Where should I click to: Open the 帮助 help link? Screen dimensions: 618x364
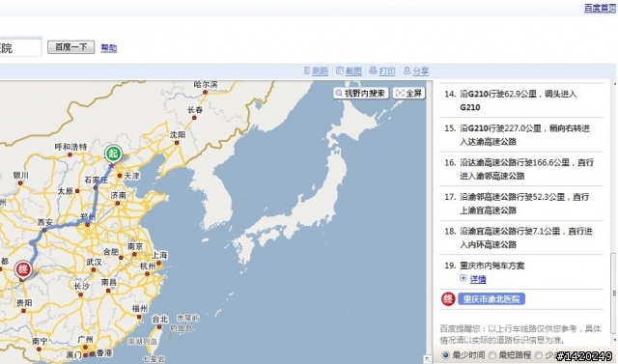(109, 47)
